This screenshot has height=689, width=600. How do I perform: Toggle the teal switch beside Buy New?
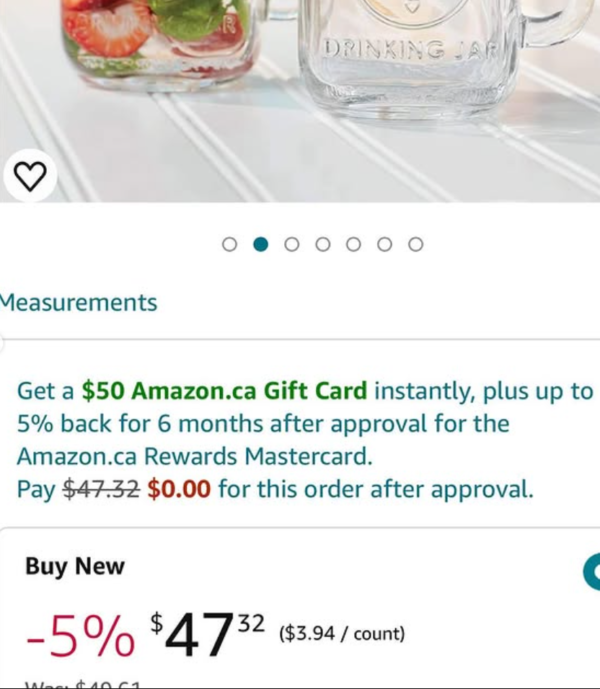point(592,571)
